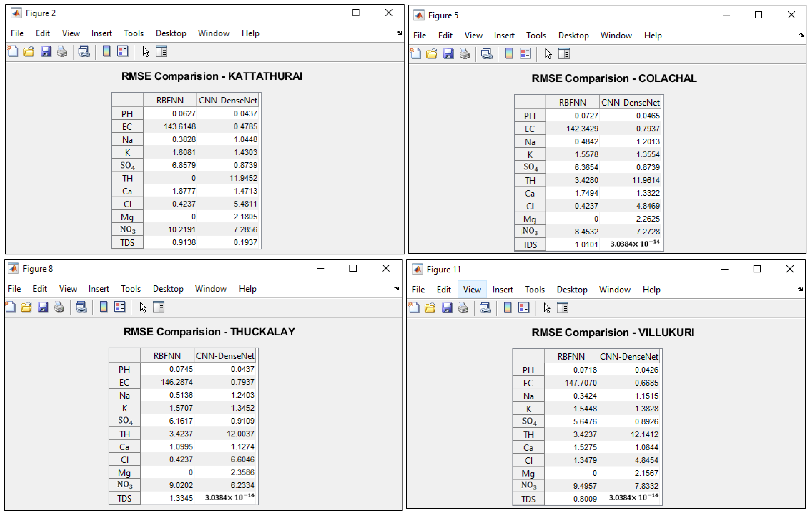Open Property Inspector icon in Figure 11
812x514 pixels.
click(x=562, y=308)
